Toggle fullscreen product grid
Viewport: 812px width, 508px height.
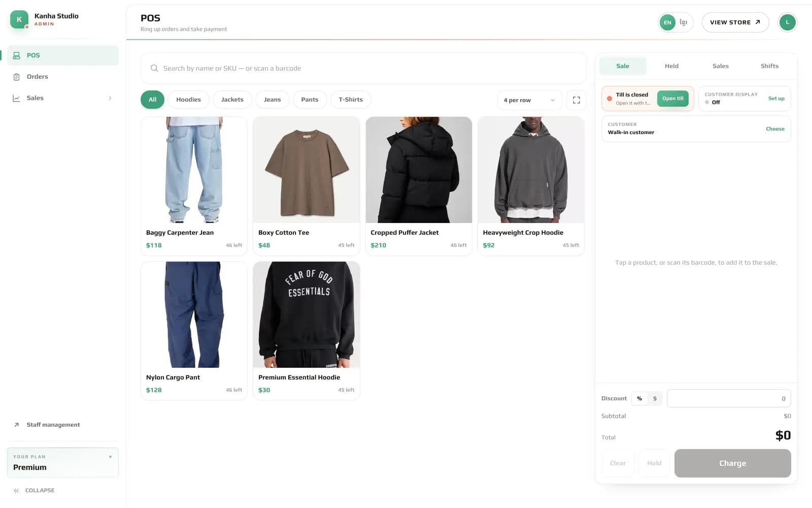[577, 100]
